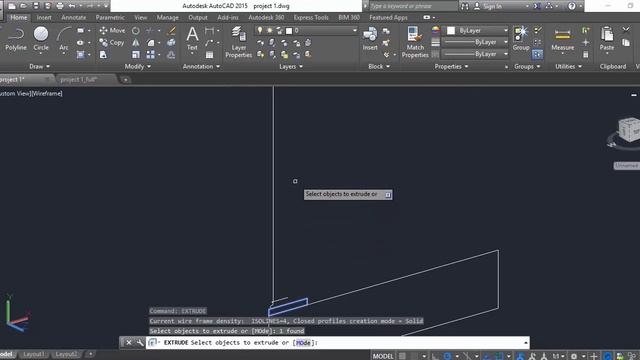Switch to Layout1 tab

coord(34,354)
